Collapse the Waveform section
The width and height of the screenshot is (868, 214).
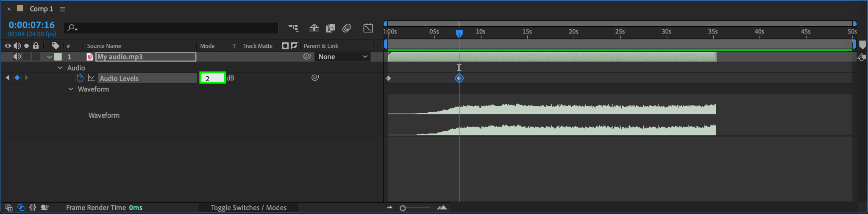click(71, 89)
